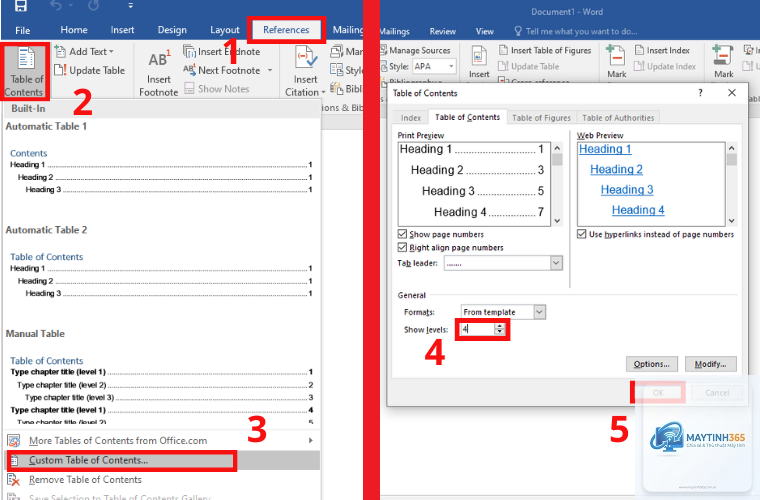Switch to the Index dialog tab

[411, 118]
